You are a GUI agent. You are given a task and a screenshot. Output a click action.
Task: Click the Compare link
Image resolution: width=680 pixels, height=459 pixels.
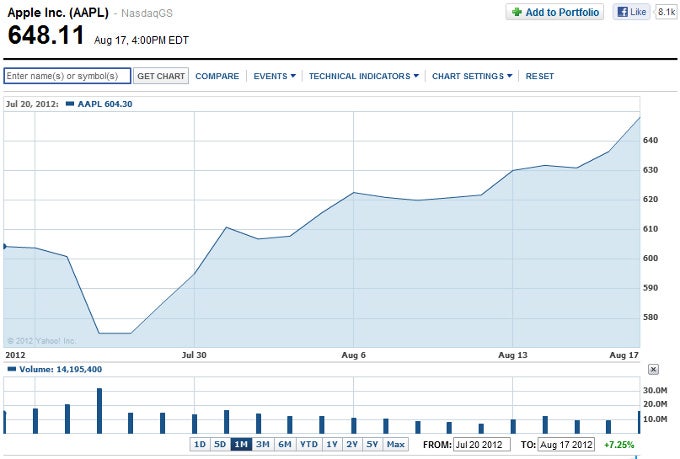click(217, 76)
